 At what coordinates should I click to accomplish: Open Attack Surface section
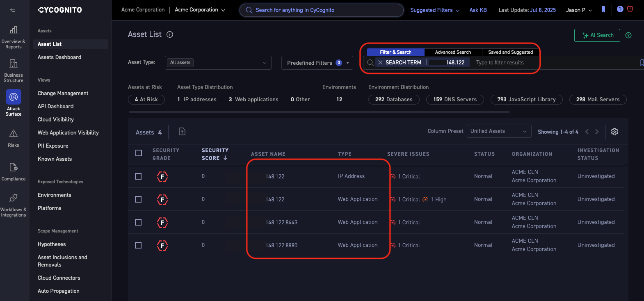click(14, 103)
